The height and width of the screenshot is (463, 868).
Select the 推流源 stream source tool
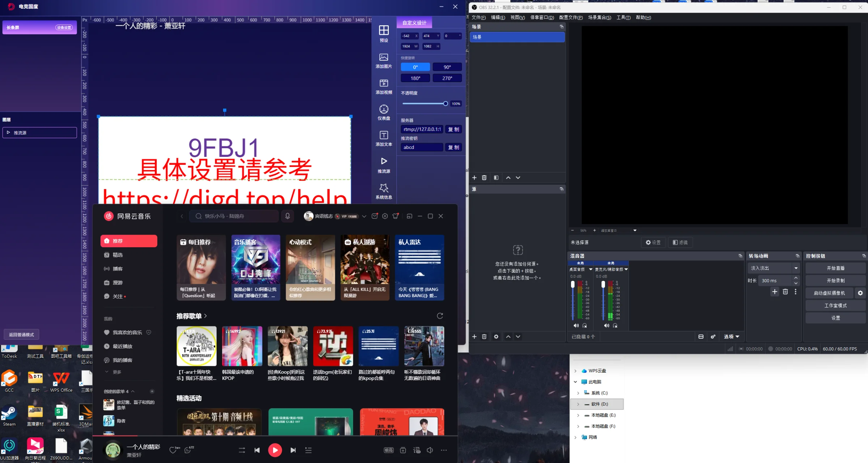(384, 165)
